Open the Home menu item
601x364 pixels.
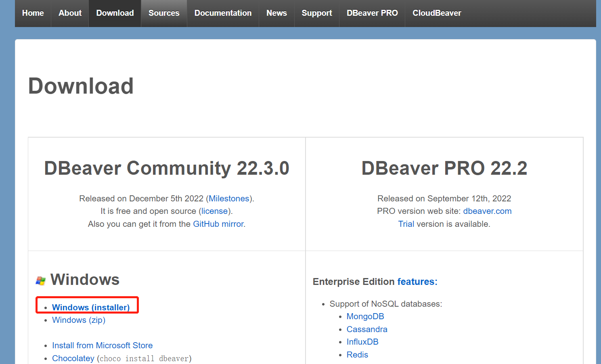[33, 13]
